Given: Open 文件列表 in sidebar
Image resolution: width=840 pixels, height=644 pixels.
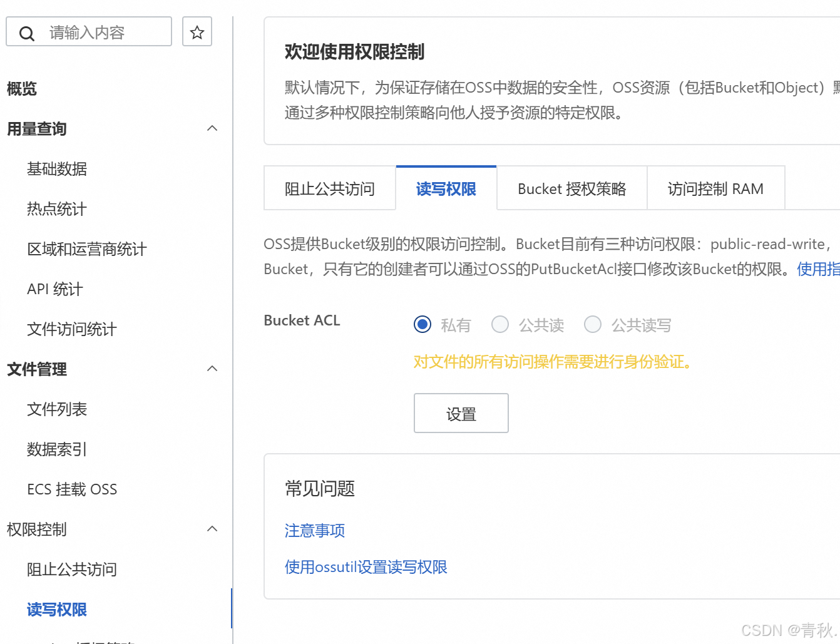Looking at the screenshot, I should [x=57, y=409].
